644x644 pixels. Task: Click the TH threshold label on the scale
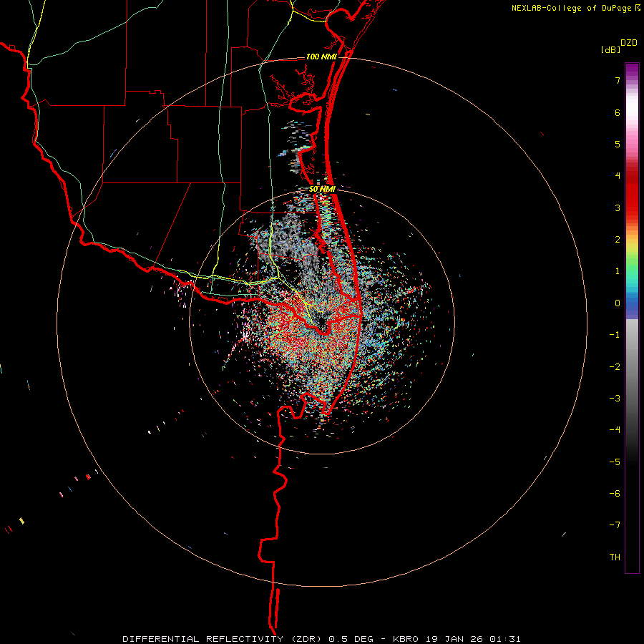tap(615, 557)
